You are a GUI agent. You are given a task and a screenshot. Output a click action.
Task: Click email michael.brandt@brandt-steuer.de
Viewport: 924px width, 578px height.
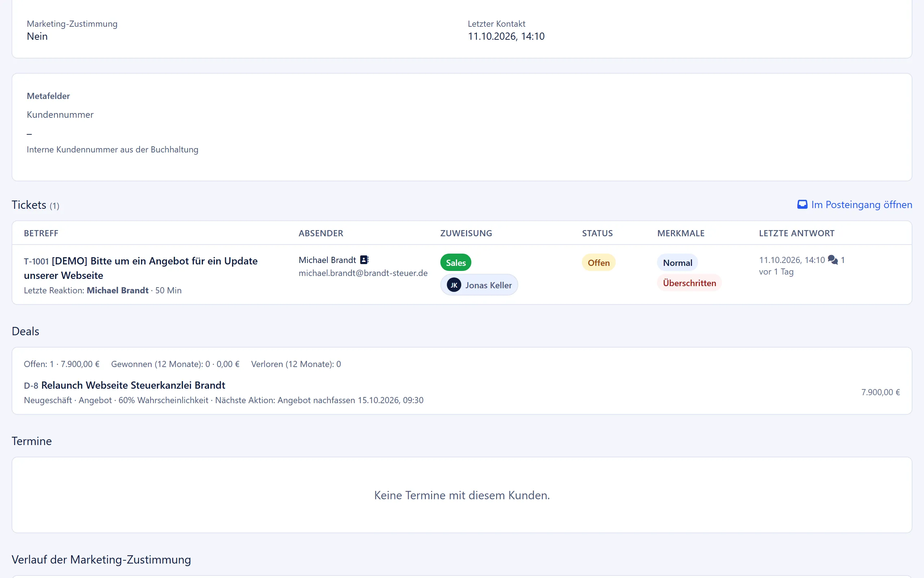point(363,273)
